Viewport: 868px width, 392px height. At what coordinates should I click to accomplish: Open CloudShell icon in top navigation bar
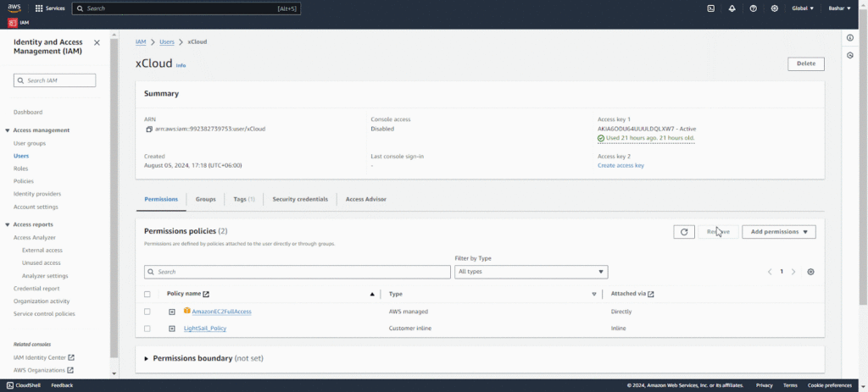pyautogui.click(x=710, y=8)
